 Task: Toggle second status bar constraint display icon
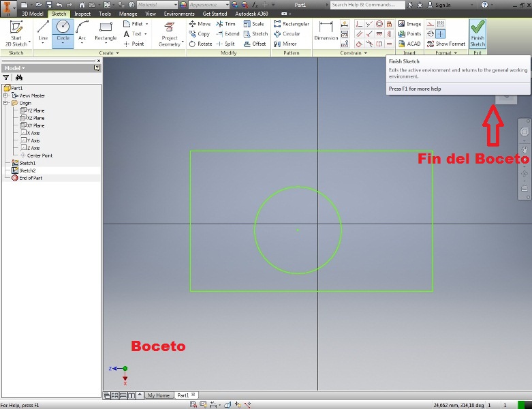point(203,405)
